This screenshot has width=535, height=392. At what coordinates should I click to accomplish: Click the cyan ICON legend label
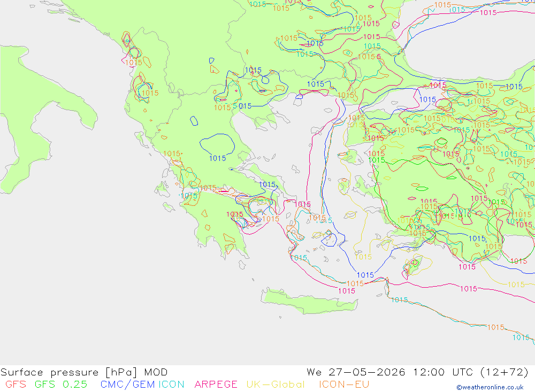click(171, 384)
